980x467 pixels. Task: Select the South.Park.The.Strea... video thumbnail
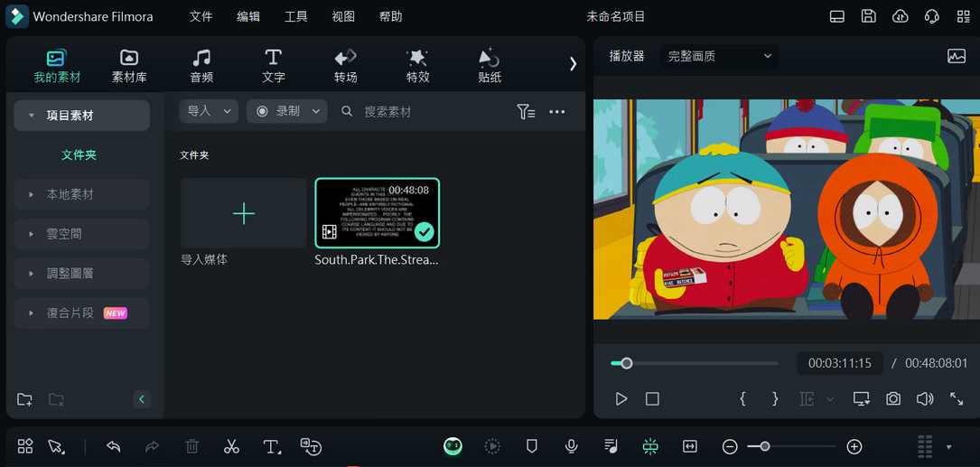coord(377,213)
